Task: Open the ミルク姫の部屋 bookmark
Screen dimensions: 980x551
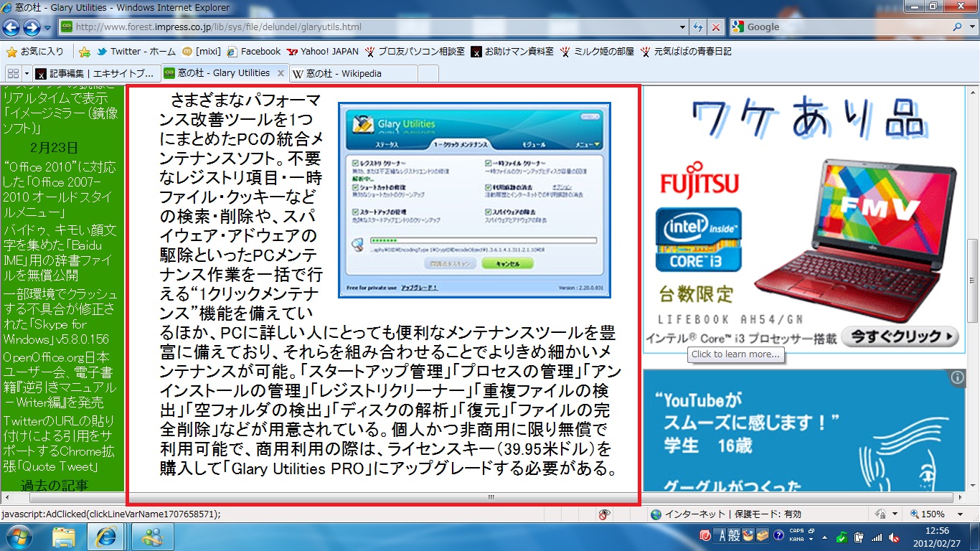Action: (597, 52)
